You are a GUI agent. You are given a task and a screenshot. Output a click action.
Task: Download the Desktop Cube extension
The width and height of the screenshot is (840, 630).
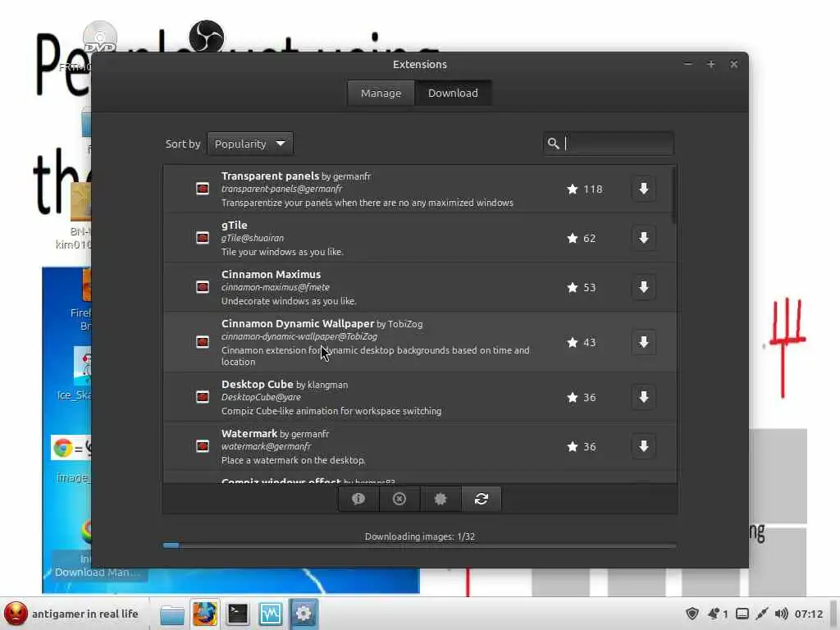643,397
